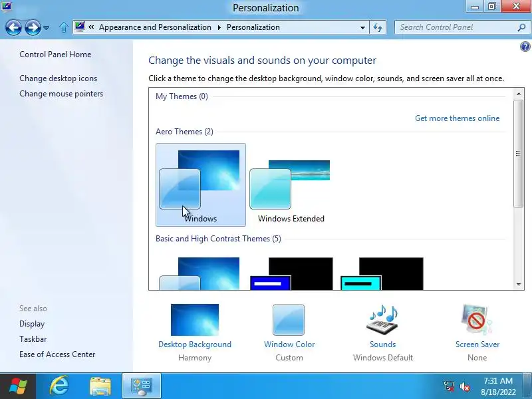Click the Sounds keyboard and notes icon
This screenshot has width=532, height=399.
(382, 320)
